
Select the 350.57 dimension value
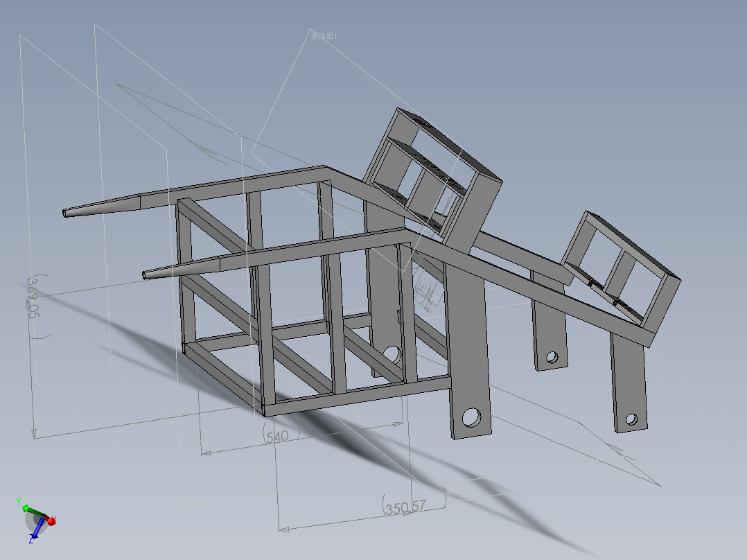(405, 507)
